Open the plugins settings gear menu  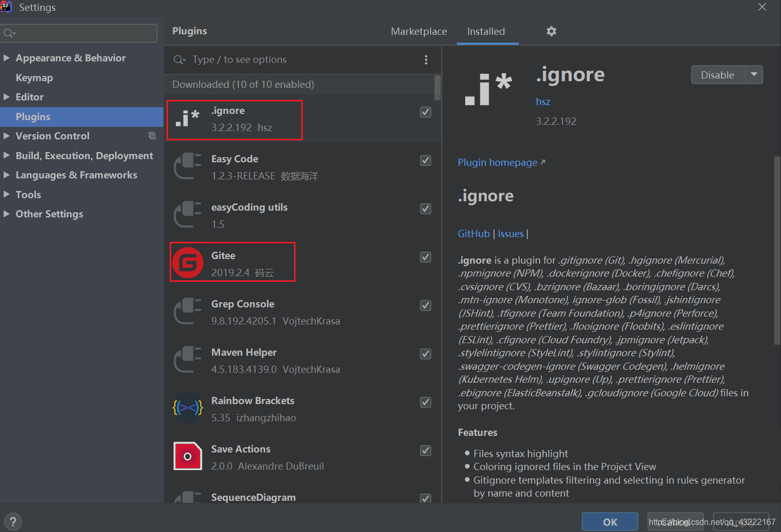(x=552, y=31)
